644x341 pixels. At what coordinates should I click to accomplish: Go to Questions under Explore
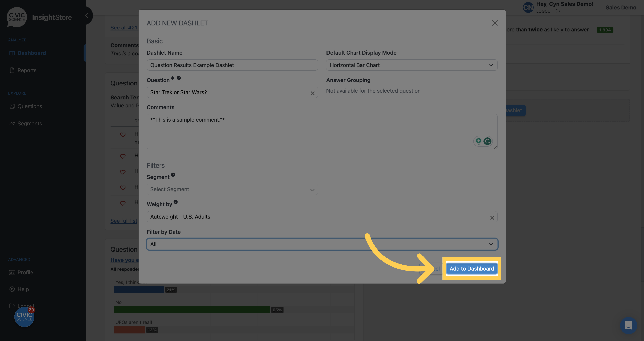[x=26, y=106]
